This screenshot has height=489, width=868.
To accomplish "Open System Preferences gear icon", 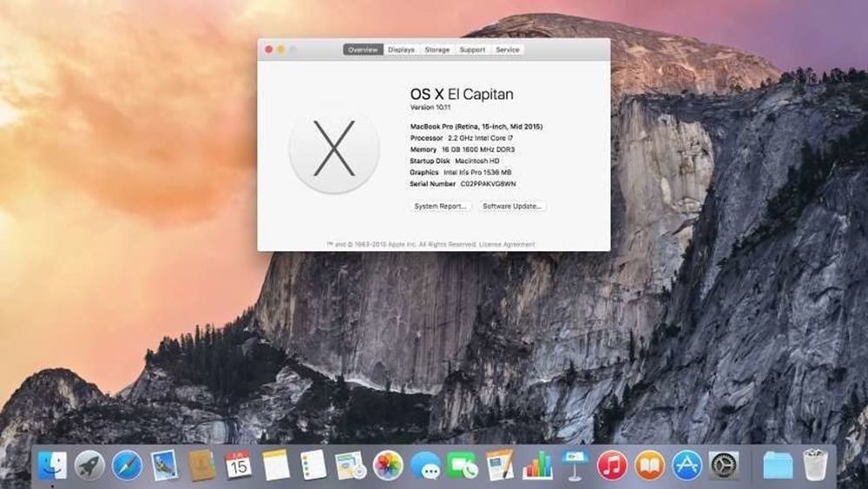I will (724, 466).
